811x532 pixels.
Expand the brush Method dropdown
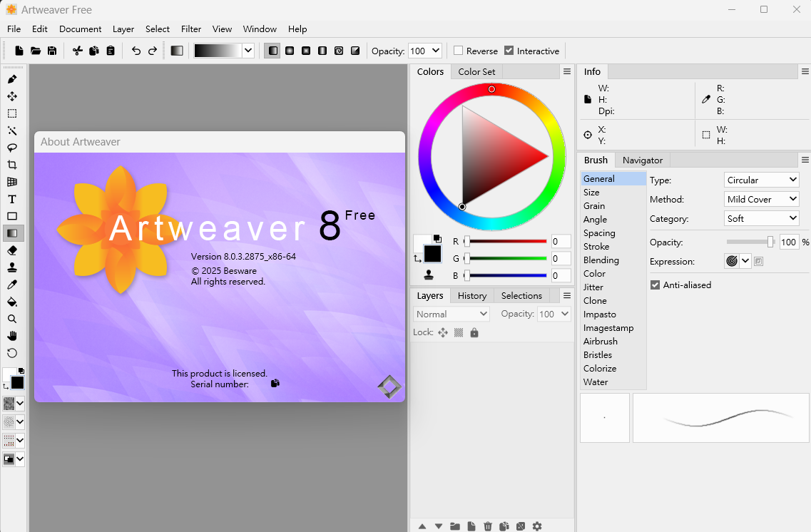click(761, 200)
